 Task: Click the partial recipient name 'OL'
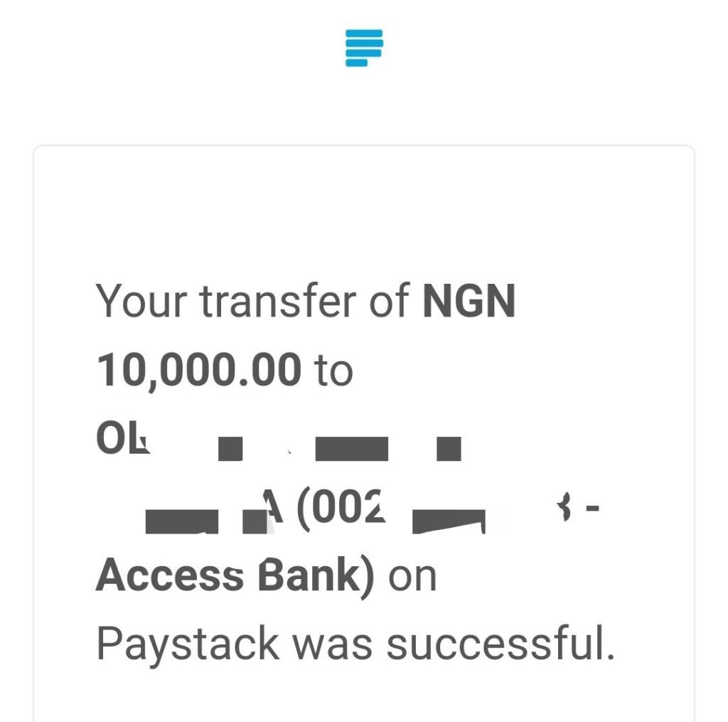[122, 438]
